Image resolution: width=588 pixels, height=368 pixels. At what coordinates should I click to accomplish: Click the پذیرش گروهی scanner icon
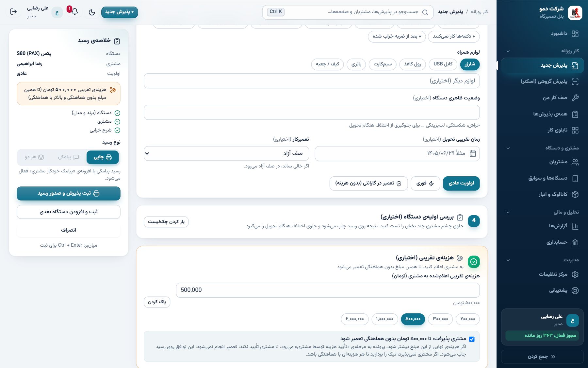(575, 81)
